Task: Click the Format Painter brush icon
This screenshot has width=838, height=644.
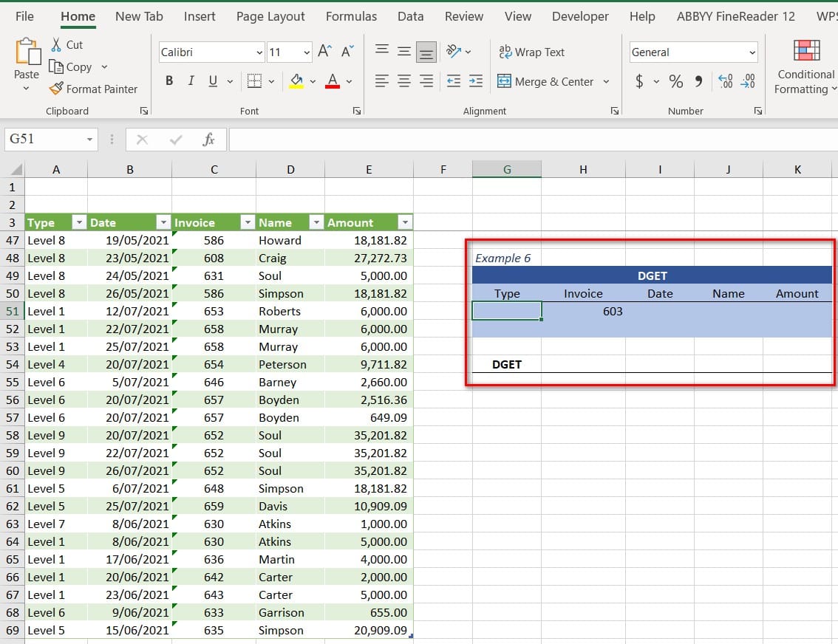Action: pyautogui.click(x=56, y=89)
